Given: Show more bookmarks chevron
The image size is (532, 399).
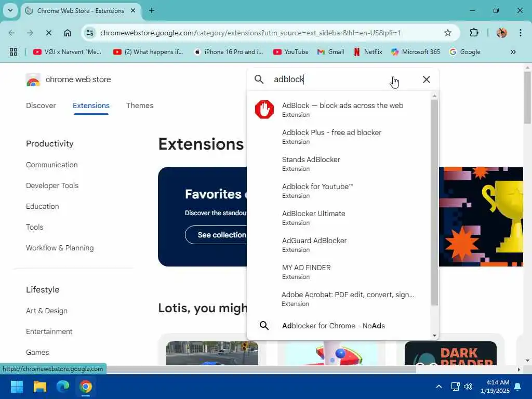Looking at the screenshot, I should [513, 52].
